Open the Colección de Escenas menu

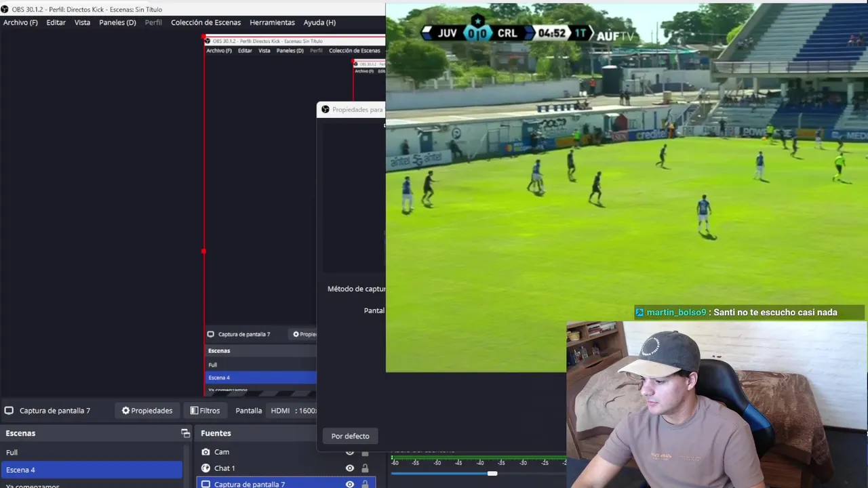[205, 22]
